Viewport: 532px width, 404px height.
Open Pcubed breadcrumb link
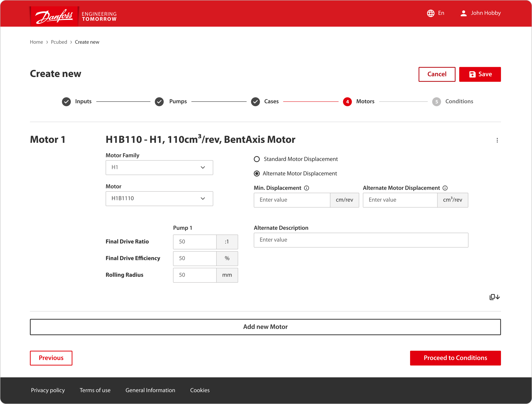coord(59,42)
